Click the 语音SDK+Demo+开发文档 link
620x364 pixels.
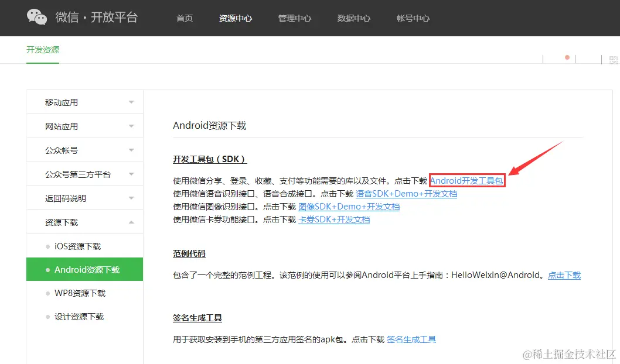click(x=407, y=194)
